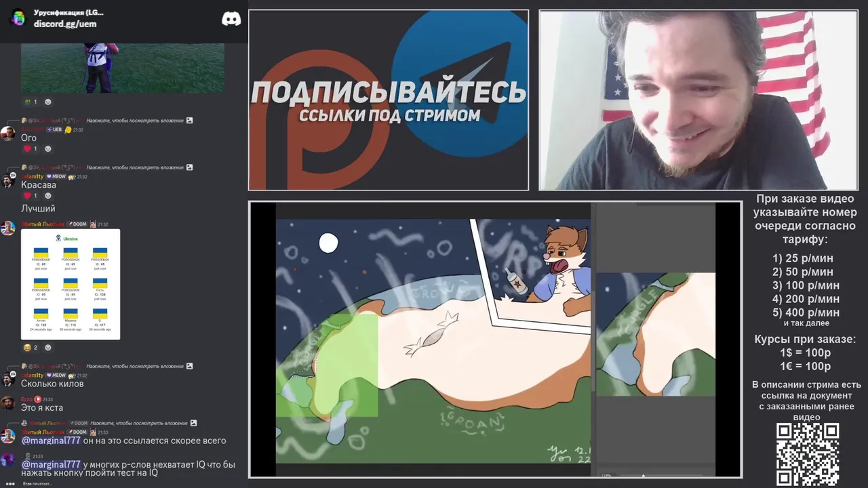Click the ПОДПИСЫВАЙТЕСЬ banner text
Image resolution: width=868 pixels, height=488 pixels.
[x=389, y=93]
